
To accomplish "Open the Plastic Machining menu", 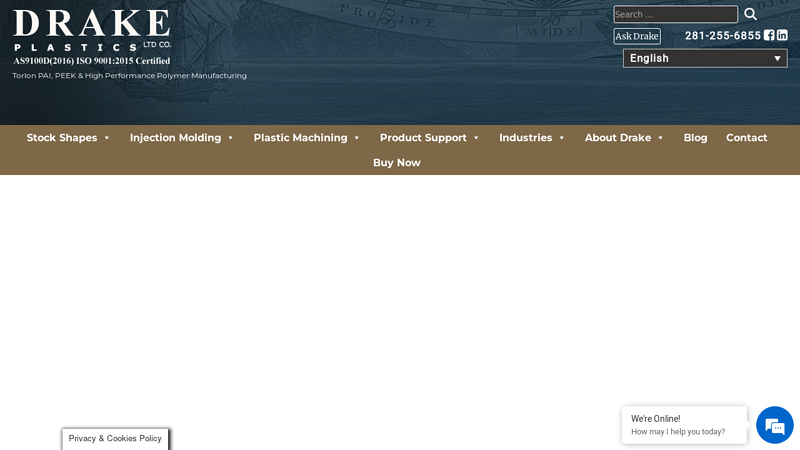I will (x=301, y=138).
